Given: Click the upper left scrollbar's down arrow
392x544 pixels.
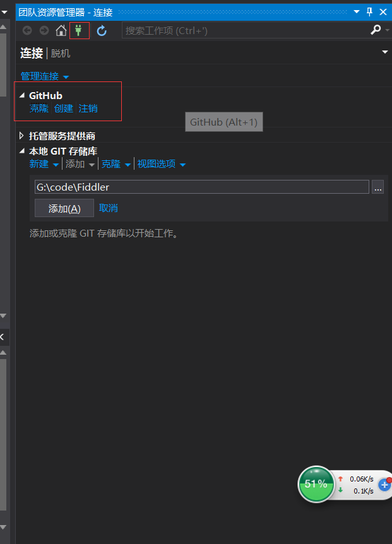Looking at the screenshot, I should (3, 316).
